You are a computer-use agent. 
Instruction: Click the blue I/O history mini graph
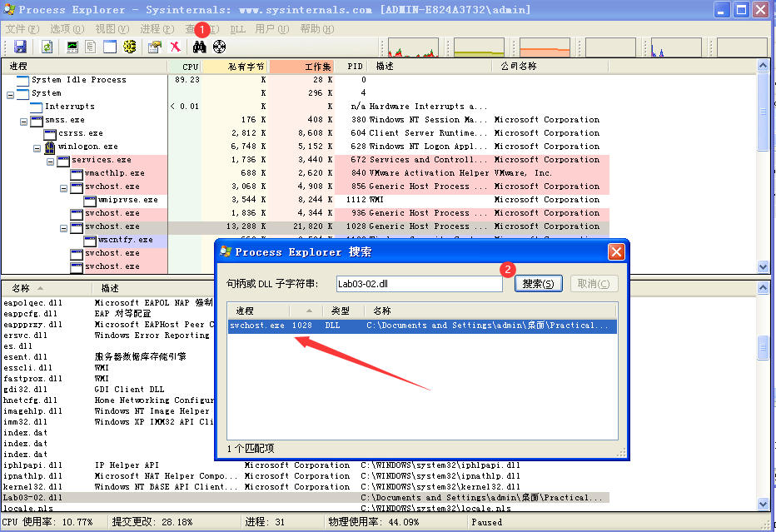click(x=676, y=47)
